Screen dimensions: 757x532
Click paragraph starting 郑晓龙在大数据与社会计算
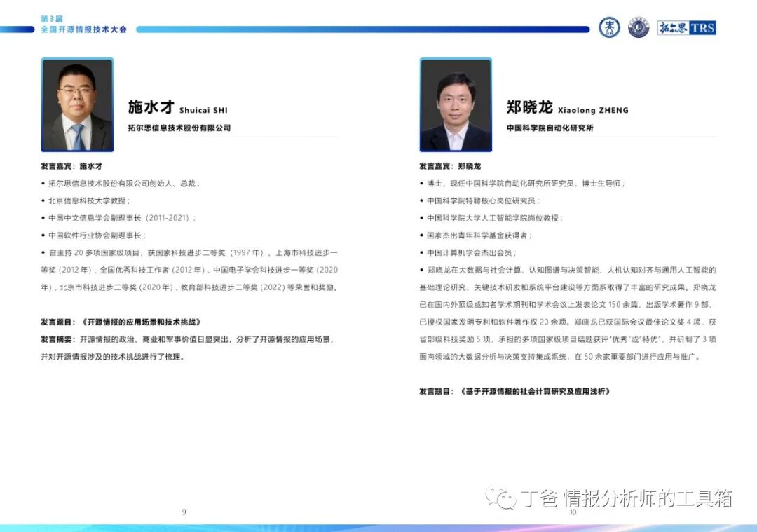tap(568, 313)
